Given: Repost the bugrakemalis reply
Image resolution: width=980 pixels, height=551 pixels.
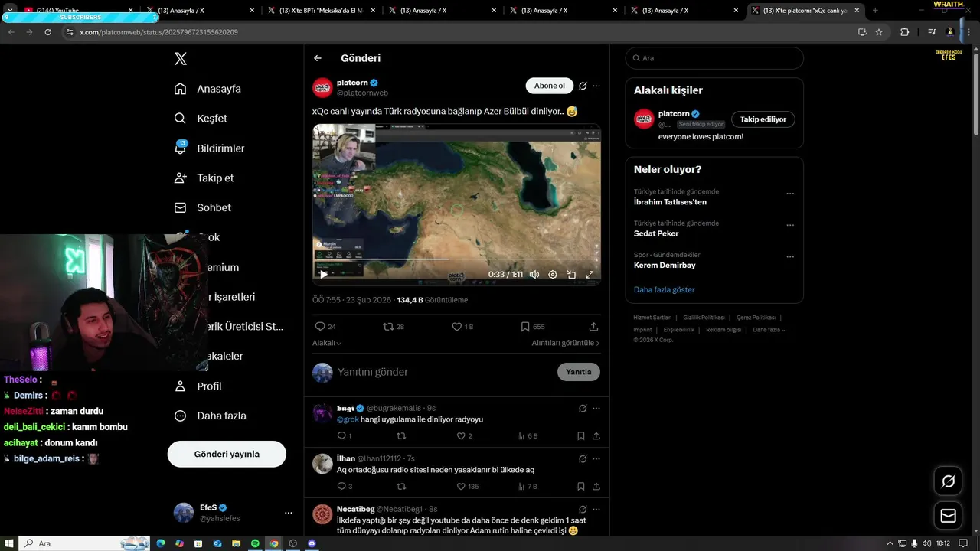Looking at the screenshot, I should (401, 435).
